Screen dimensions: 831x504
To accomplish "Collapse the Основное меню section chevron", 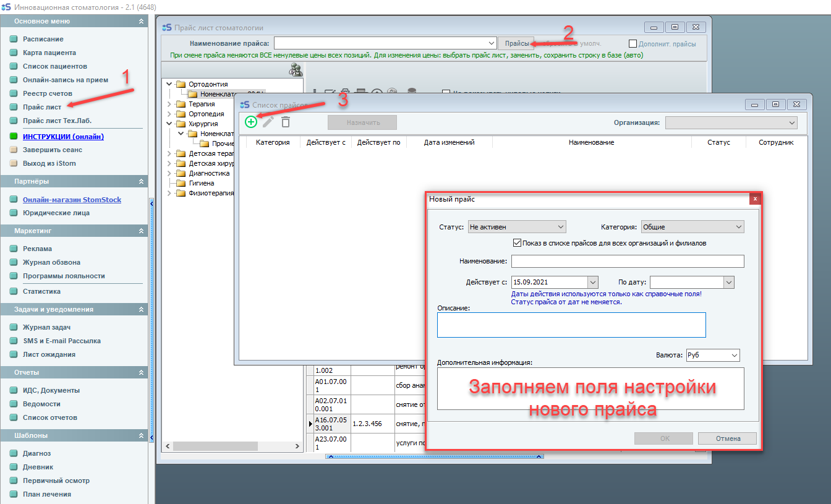I will click(x=142, y=22).
